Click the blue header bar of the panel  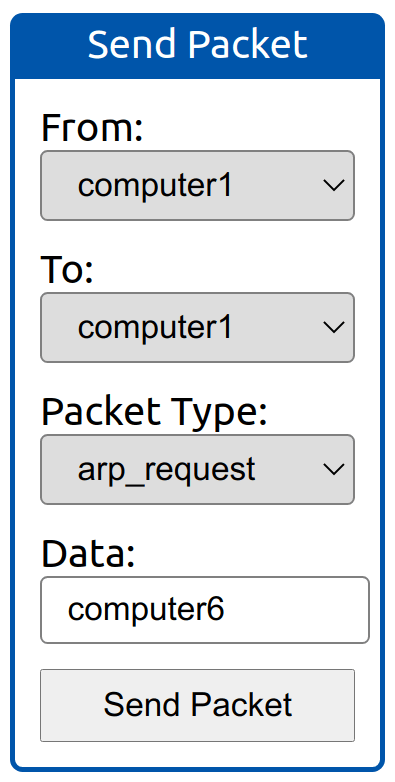198,46
